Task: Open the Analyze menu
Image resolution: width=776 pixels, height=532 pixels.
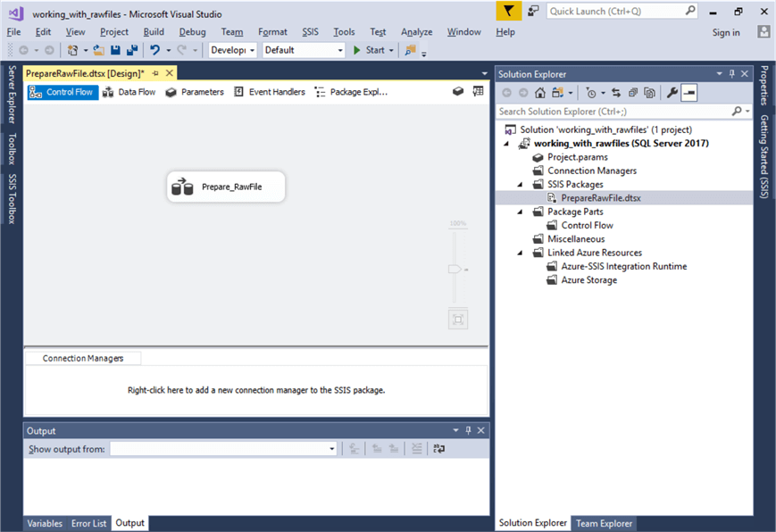Action: [x=416, y=32]
